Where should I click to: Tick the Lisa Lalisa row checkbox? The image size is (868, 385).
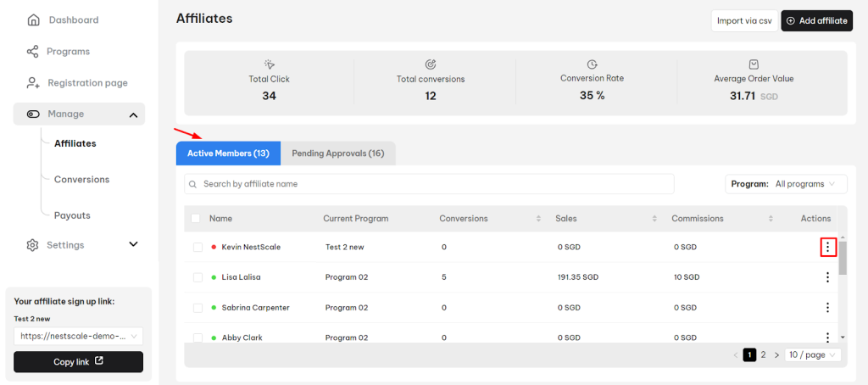pos(198,277)
